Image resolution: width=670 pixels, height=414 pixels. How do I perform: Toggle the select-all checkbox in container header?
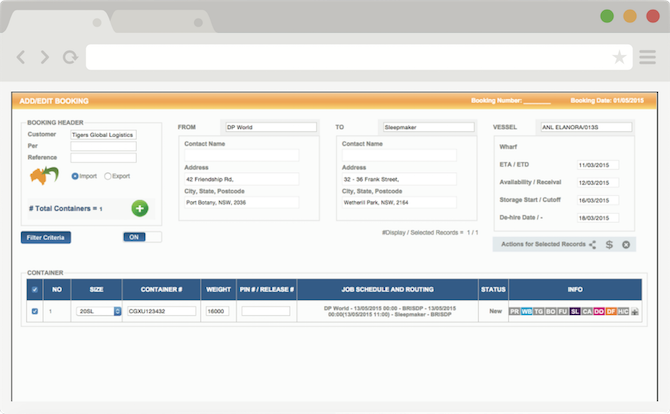click(35, 290)
